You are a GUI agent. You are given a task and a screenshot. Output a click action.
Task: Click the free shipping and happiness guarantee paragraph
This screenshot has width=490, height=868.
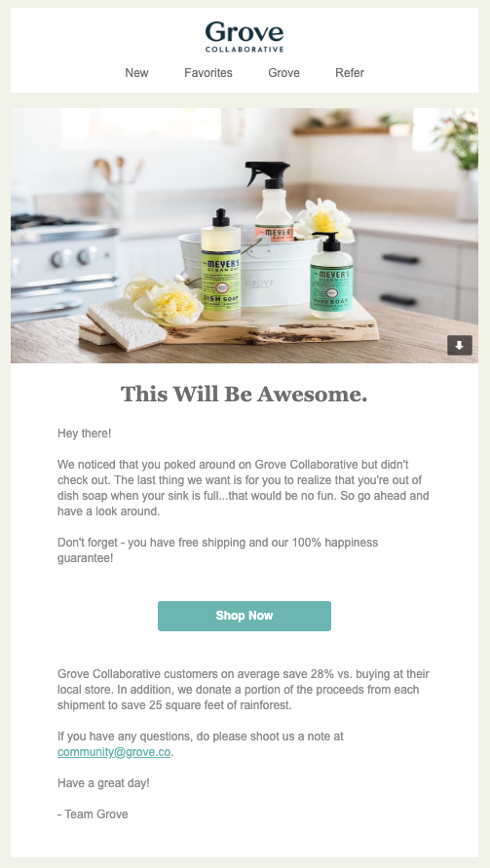pos(217,550)
